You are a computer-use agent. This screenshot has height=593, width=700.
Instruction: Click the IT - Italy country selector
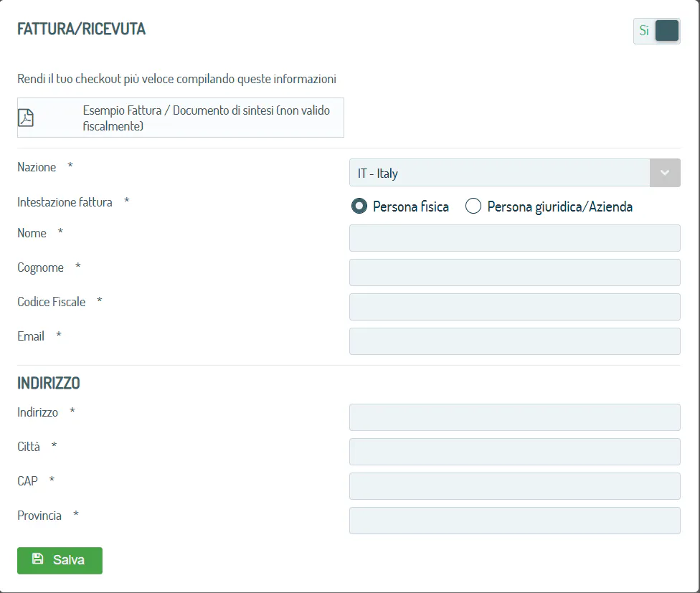coord(515,173)
